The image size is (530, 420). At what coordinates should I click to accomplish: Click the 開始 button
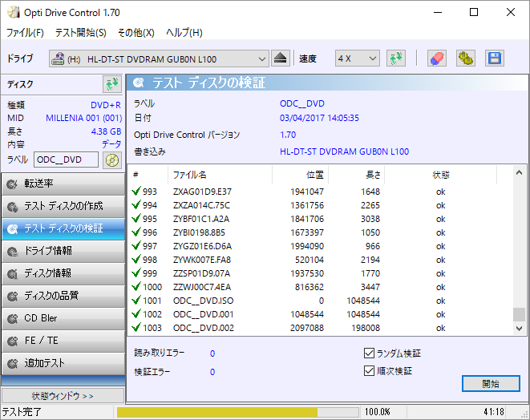[x=491, y=383]
